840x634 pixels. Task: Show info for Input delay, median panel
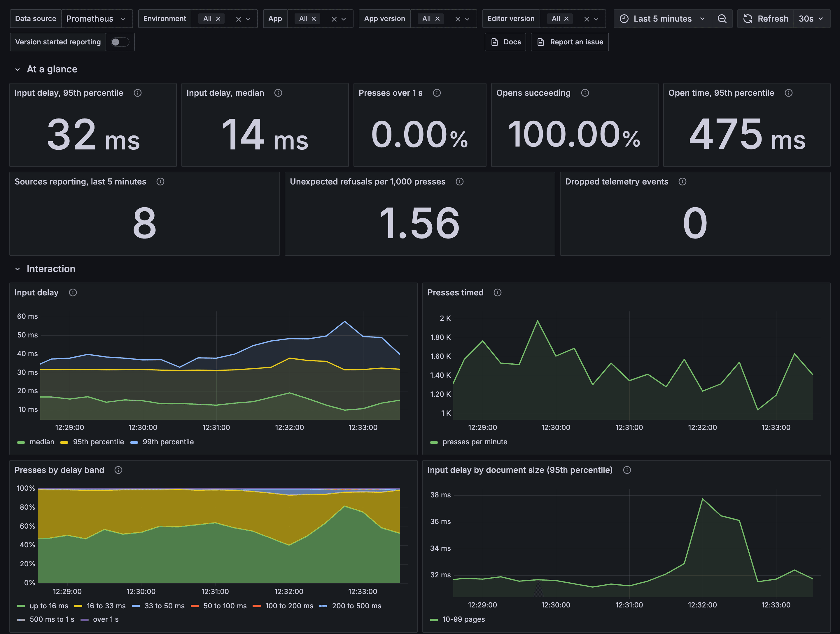point(278,93)
